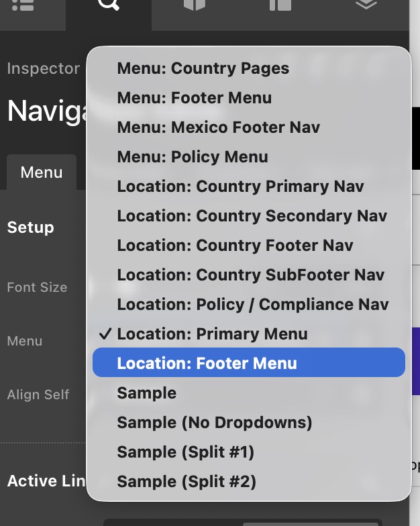This screenshot has width=420, height=526.
Task: Pick Location: Country Secondary Nav
Action: pyautogui.click(x=248, y=216)
